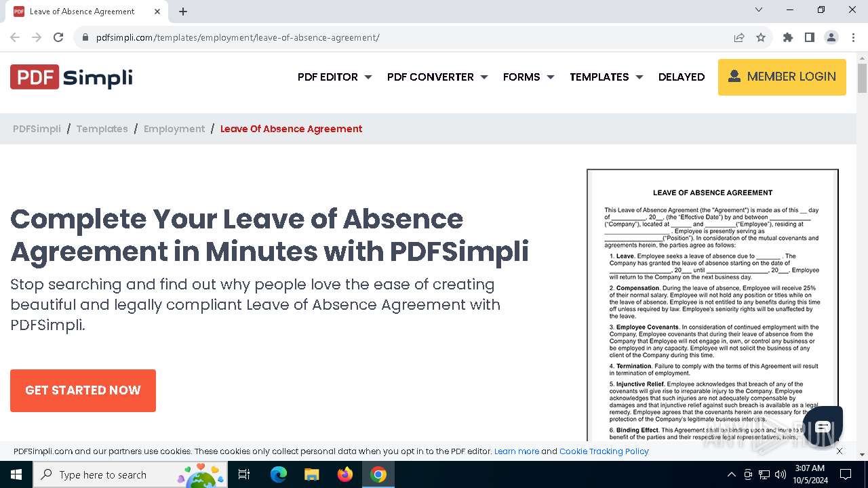Expand the PDF EDITOR menu
Image resolution: width=868 pixels, height=488 pixels.
pyautogui.click(x=335, y=77)
